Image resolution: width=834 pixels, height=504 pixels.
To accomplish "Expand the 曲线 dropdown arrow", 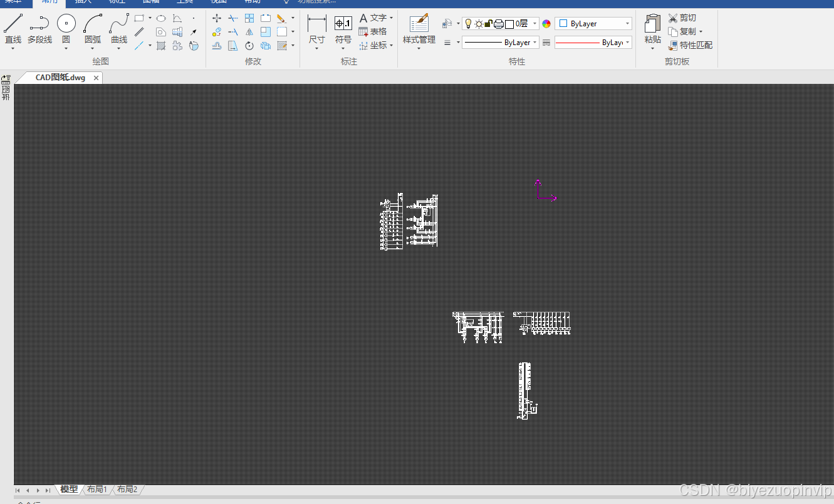I will click(x=119, y=49).
